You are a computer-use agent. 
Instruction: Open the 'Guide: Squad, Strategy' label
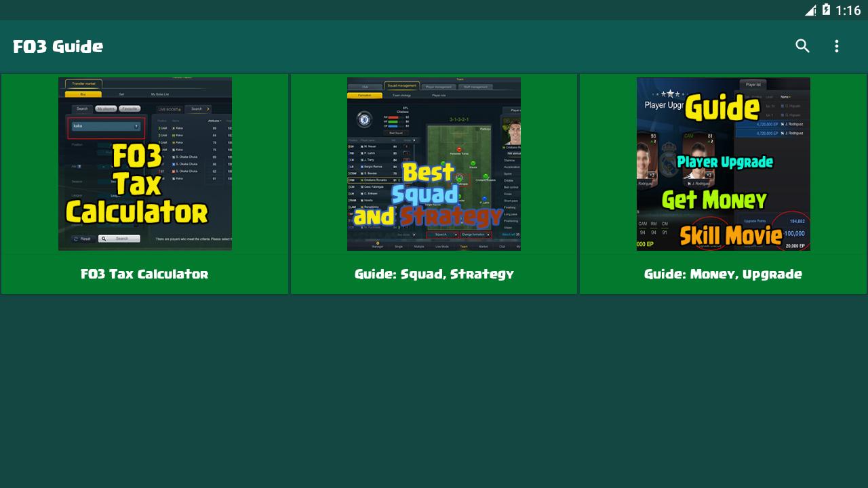coord(434,274)
